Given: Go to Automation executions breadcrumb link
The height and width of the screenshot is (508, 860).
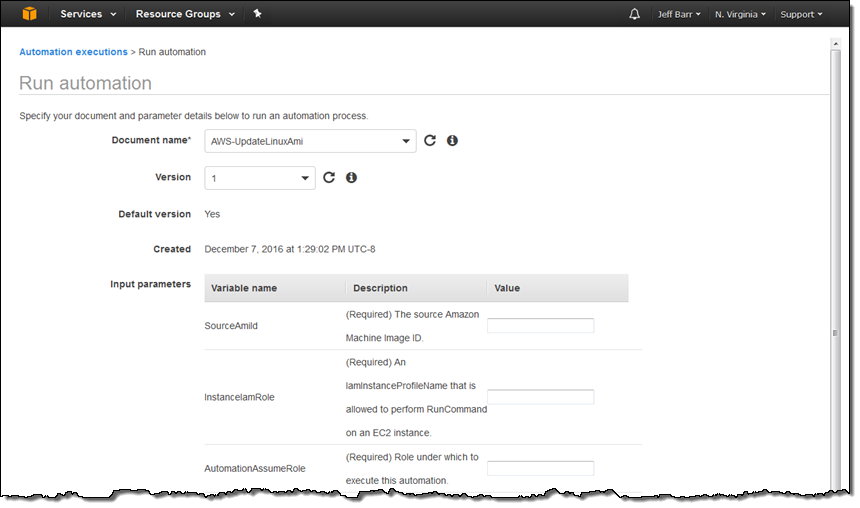Looking at the screenshot, I should 73,51.
